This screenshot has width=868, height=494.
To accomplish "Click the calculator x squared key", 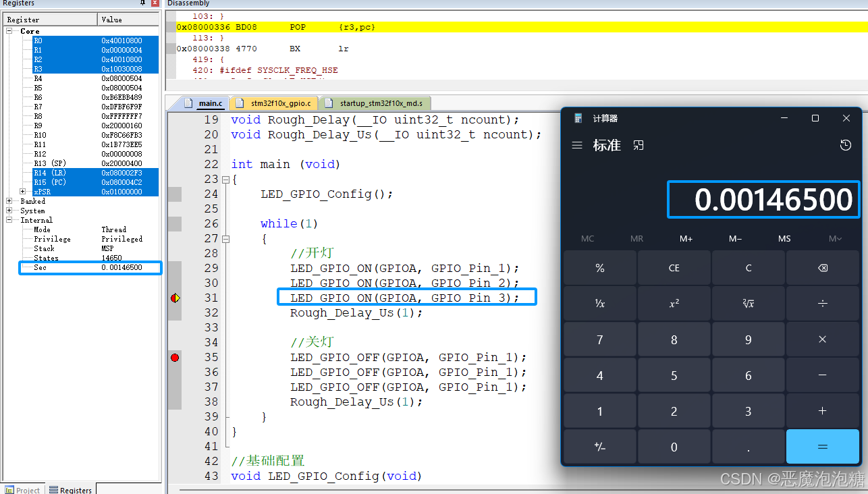I will click(x=674, y=304).
